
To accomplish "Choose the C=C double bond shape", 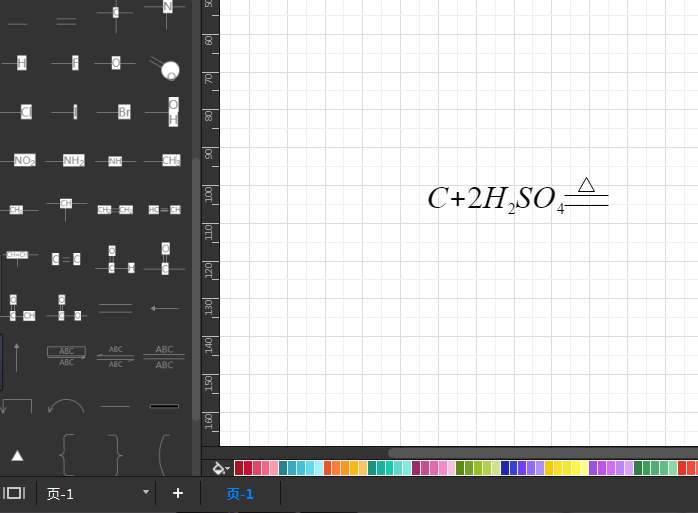I will [66, 259].
